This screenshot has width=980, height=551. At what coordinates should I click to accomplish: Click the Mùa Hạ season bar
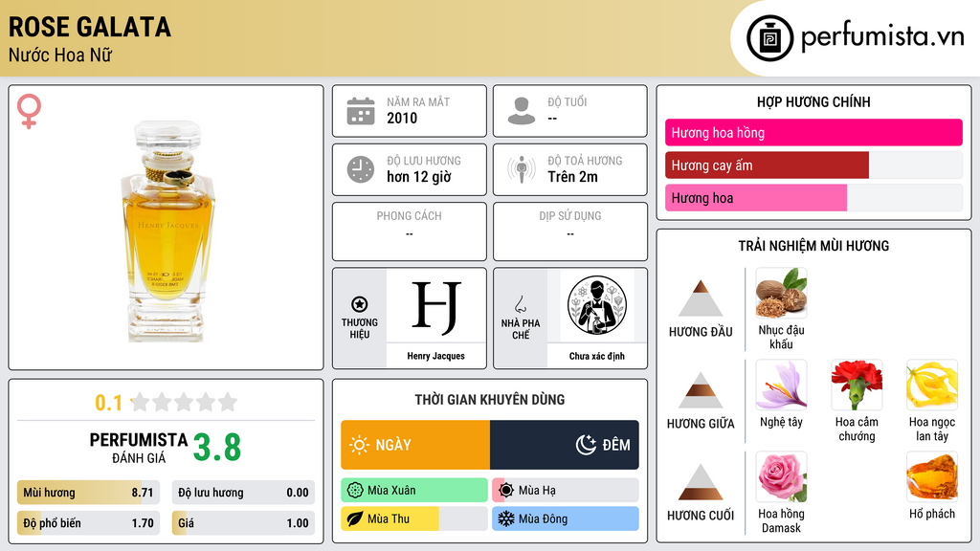coord(566,491)
